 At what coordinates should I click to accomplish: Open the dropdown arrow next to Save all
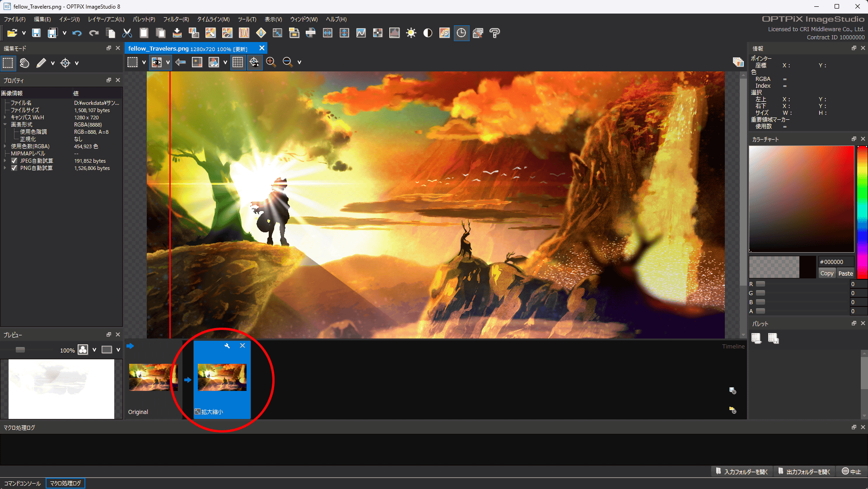[65, 33]
